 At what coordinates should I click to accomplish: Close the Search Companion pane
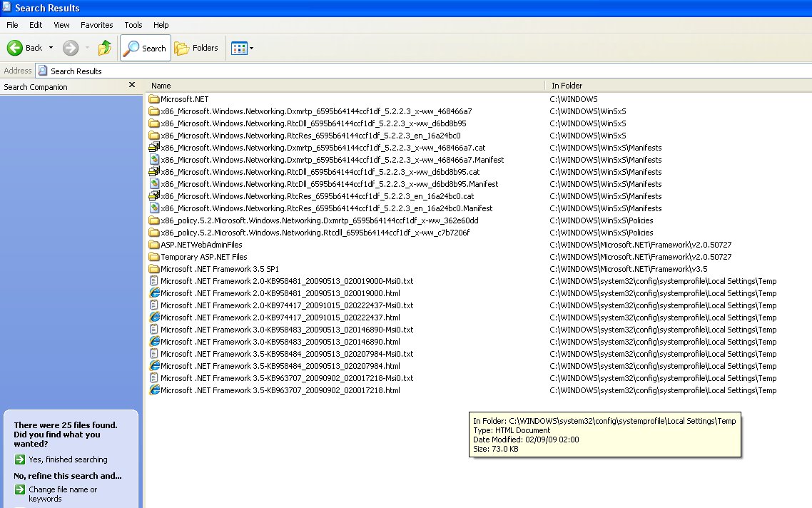[x=132, y=85]
